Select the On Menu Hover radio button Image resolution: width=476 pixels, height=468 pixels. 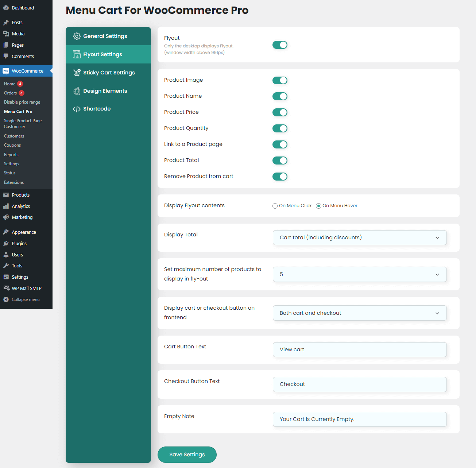318,206
